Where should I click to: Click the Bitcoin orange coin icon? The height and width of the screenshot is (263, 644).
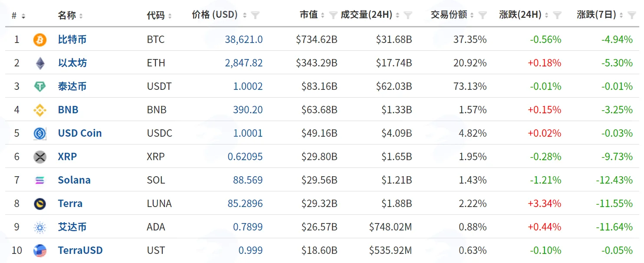pos(40,40)
